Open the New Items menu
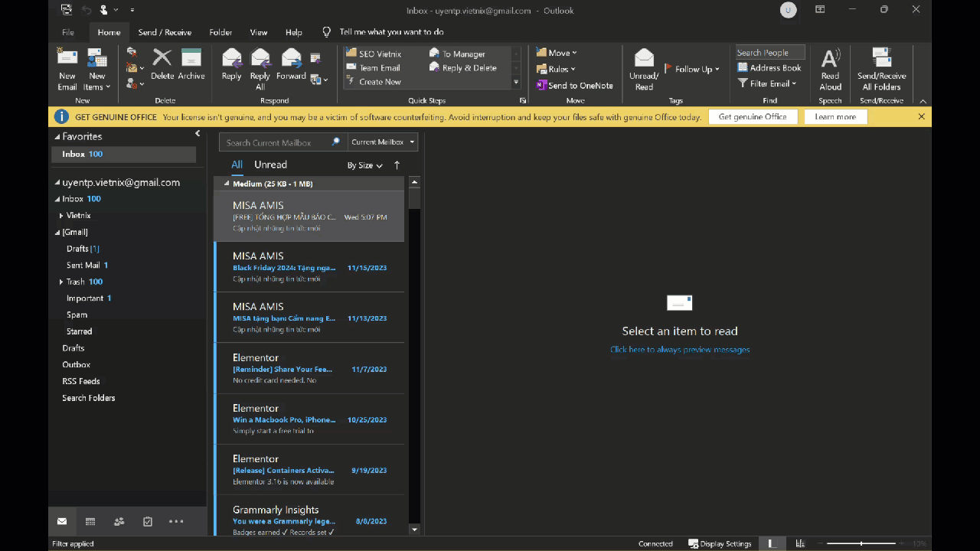 [97, 70]
